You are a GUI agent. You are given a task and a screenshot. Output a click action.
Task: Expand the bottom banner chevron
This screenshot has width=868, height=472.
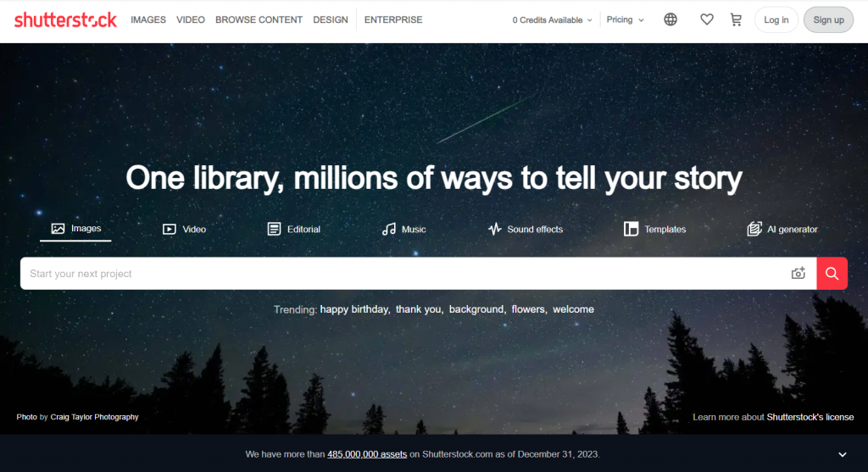click(842, 454)
